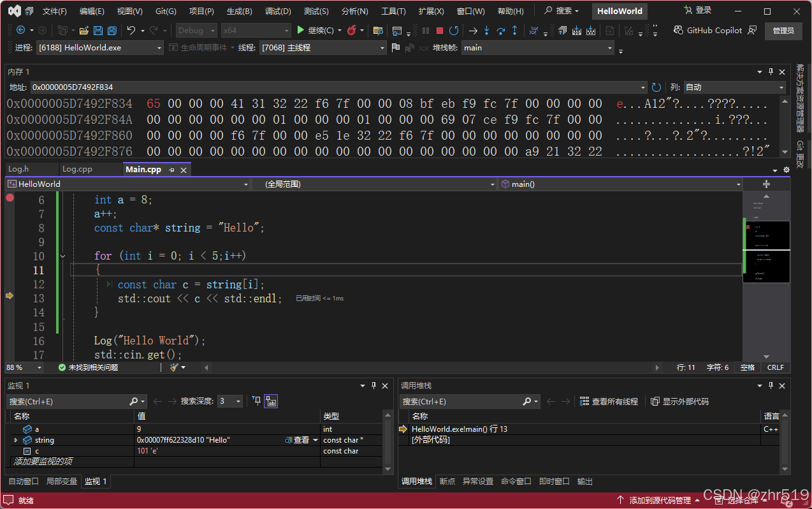Refresh the memory window address
812x509 pixels.
656,87
